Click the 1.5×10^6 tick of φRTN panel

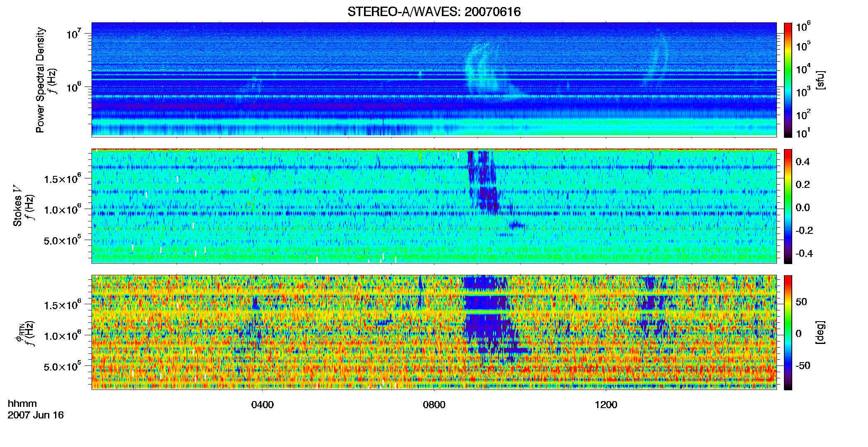(x=62, y=305)
